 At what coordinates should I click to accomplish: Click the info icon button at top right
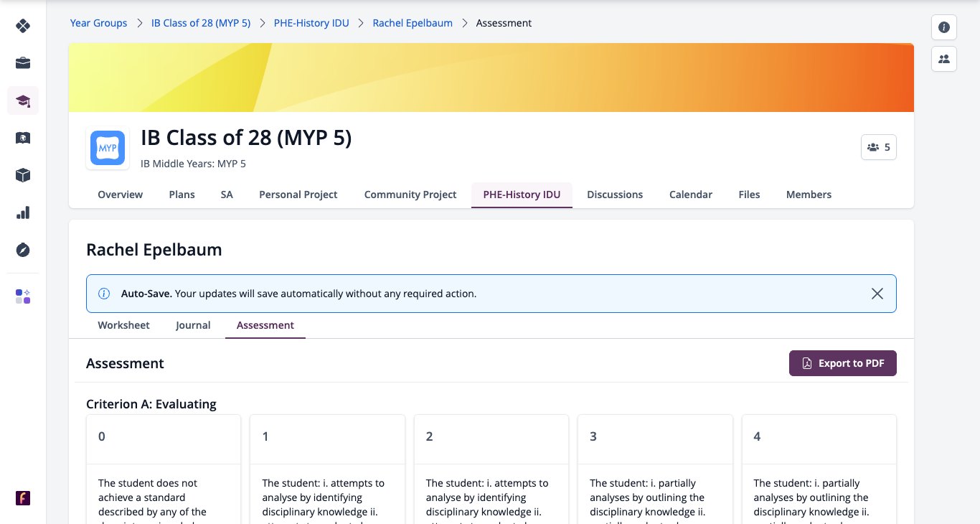click(944, 27)
